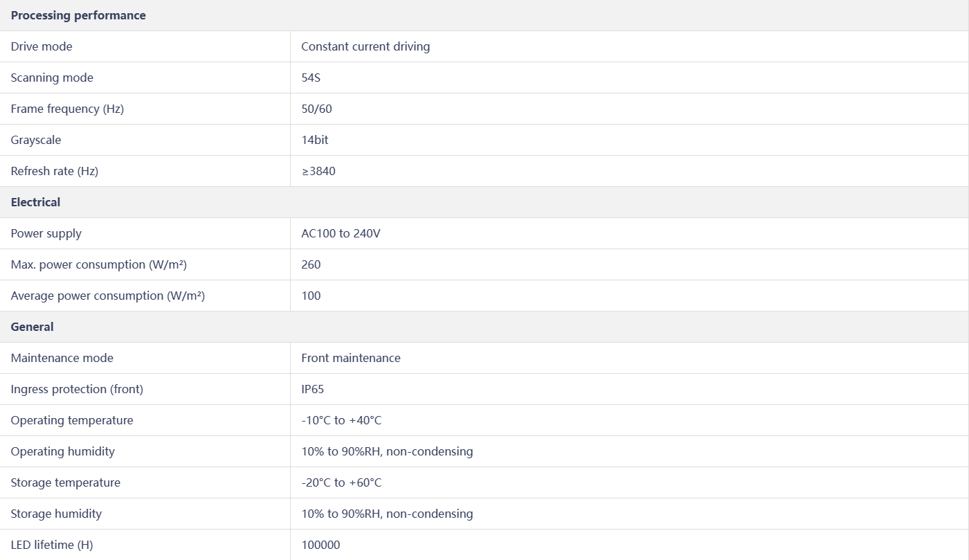
Task: Select the average power consumption value 100
Action: (311, 296)
